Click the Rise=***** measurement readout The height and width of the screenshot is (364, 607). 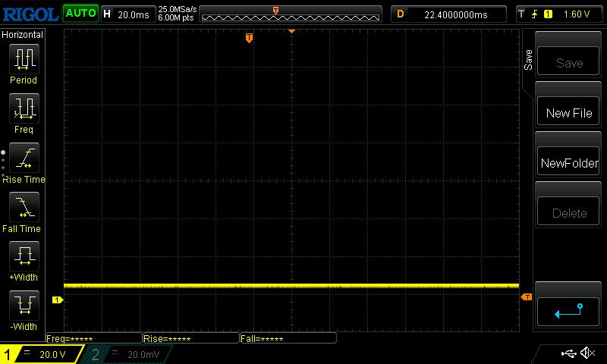tap(191, 338)
